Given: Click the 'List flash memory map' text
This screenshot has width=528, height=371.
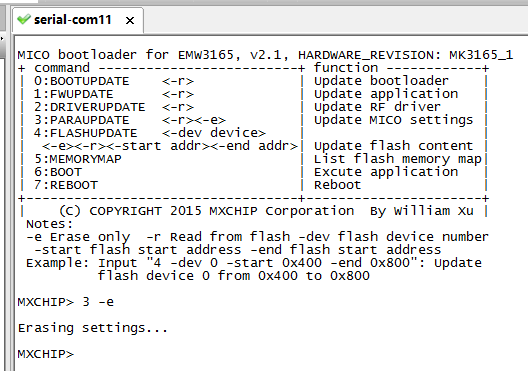Looking at the screenshot, I should (398, 159).
